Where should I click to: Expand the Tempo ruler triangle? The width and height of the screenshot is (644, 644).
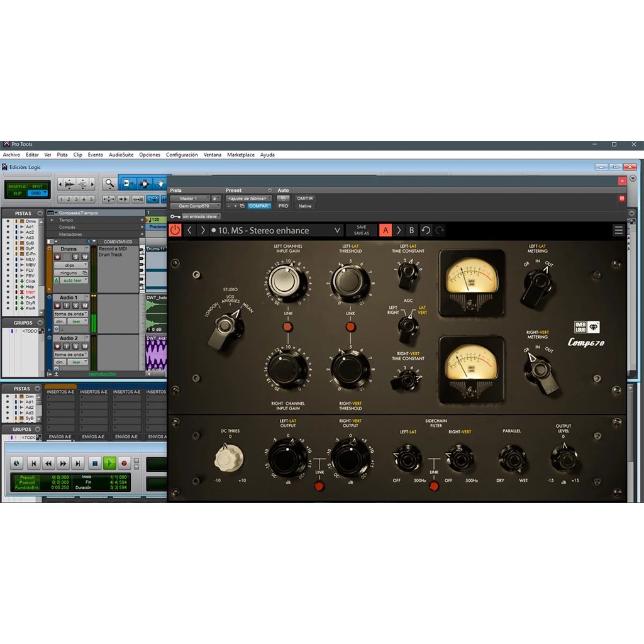52,220
